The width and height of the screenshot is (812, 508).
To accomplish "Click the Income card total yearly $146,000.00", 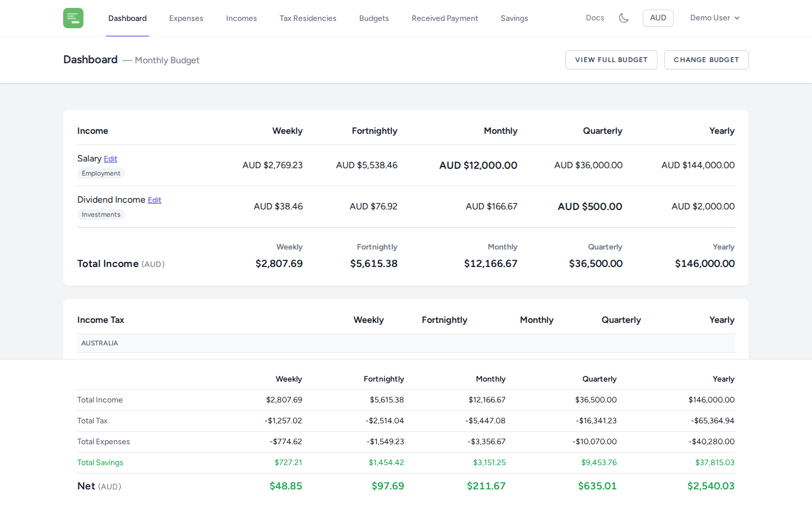I will click(x=705, y=264).
